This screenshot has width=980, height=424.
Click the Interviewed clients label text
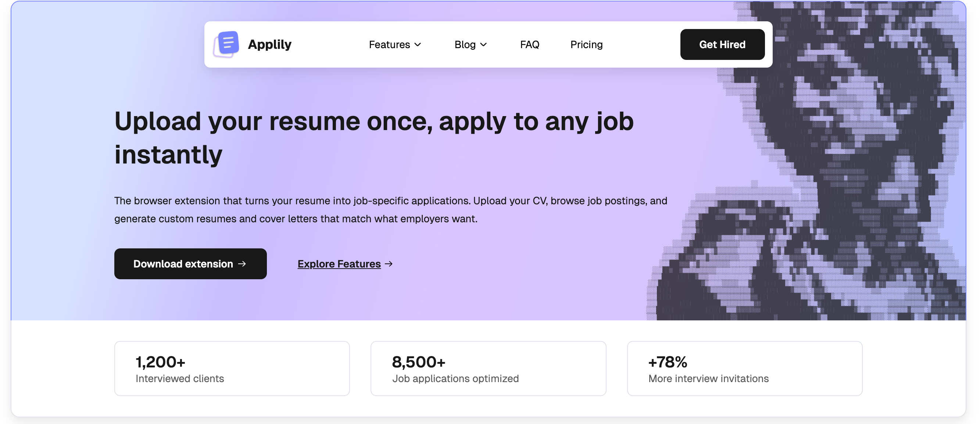point(179,379)
